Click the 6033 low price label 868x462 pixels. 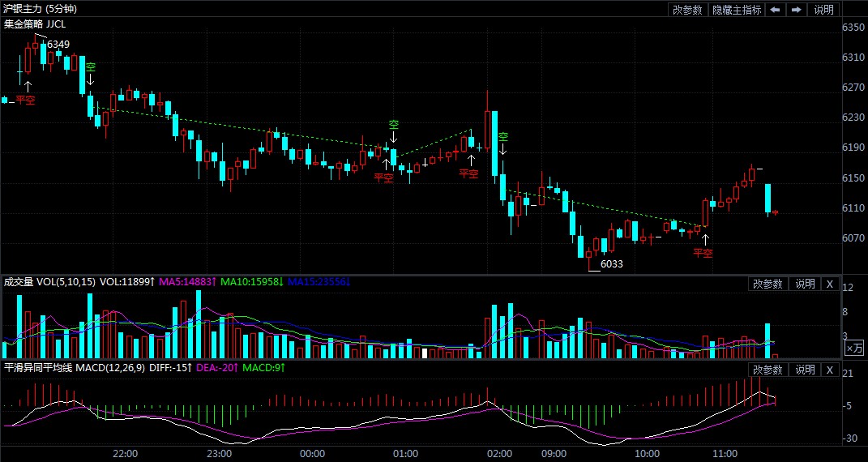611,264
